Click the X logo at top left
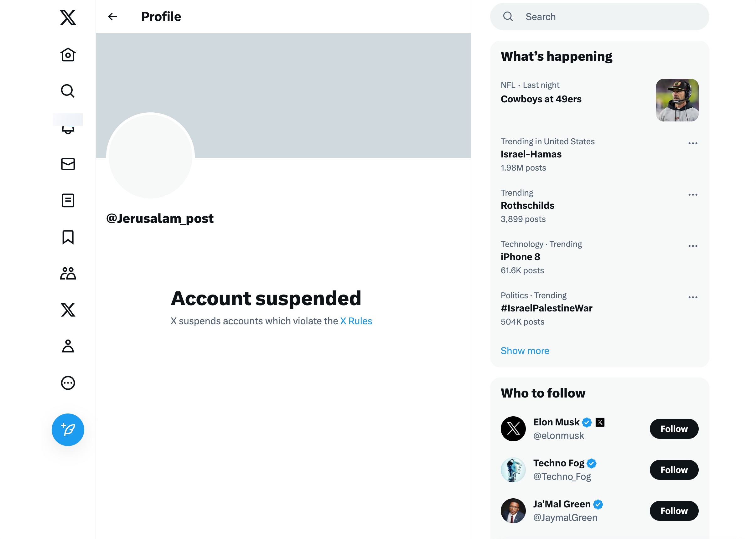 pyautogui.click(x=68, y=17)
